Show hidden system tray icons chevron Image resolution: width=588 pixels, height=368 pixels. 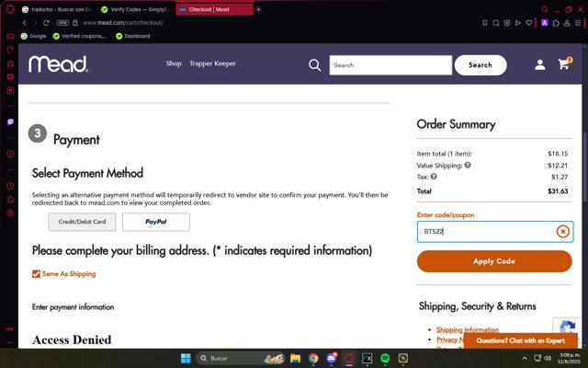click(525, 358)
